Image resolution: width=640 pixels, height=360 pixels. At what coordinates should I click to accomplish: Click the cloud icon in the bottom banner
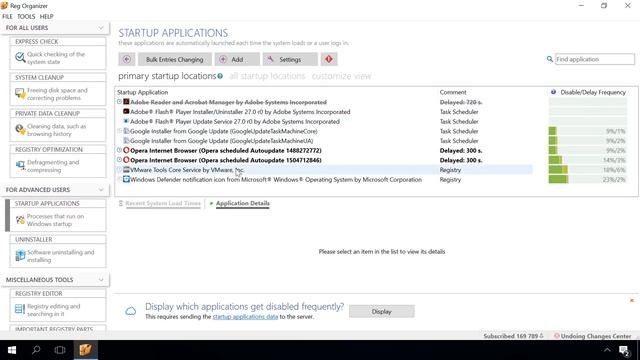[x=131, y=311]
